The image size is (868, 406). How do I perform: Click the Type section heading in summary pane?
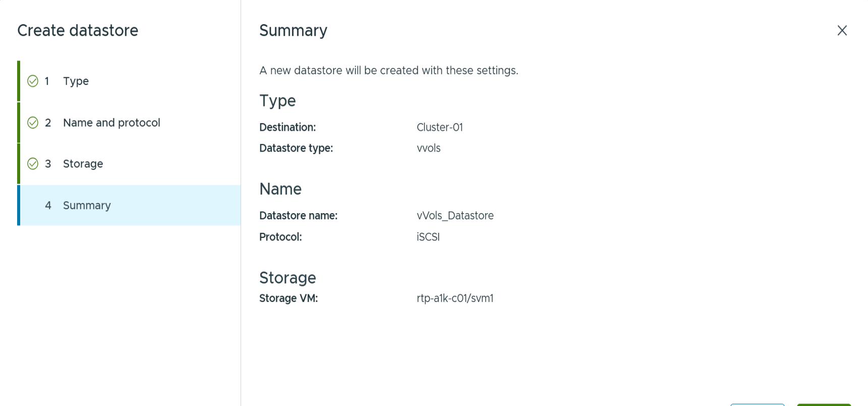pos(277,101)
